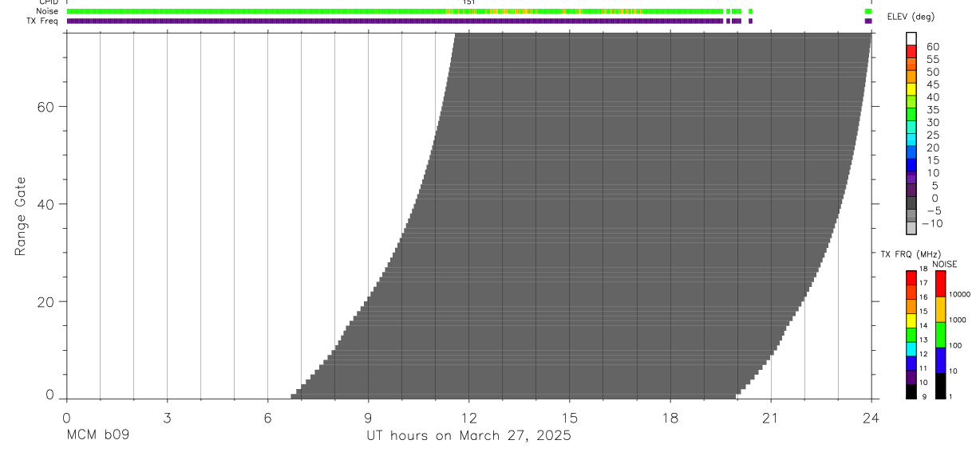980x452 pixels.
Task: Click x-axis tick label '24'
Action: (x=871, y=418)
